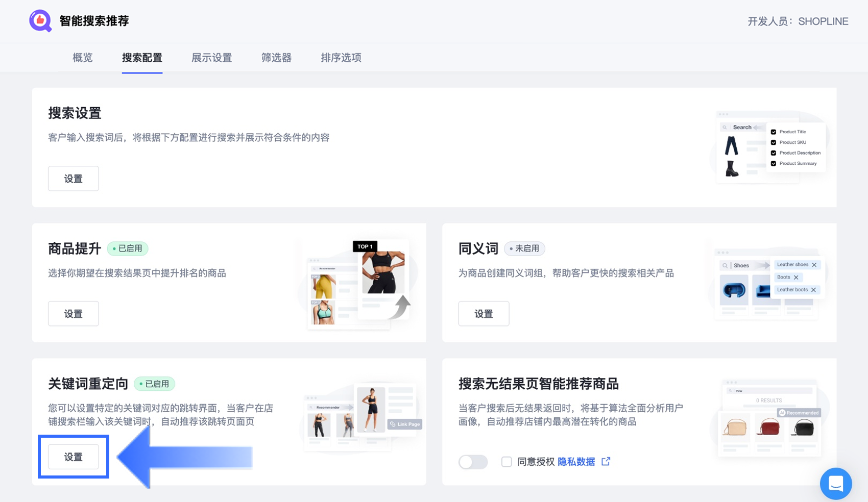The width and height of the screenshot is (868, 502).
Task: Check the 同意授权 checkbox
Action: 507,462
